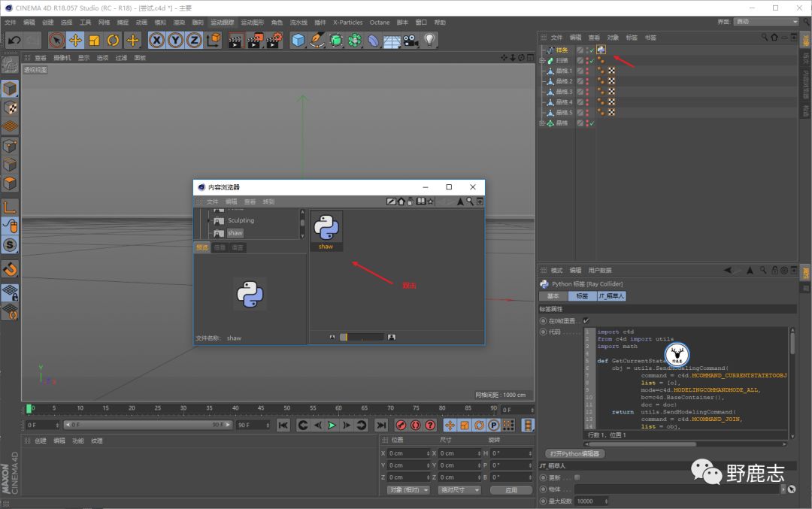Switch to Texture mode in left palette
Screen dimensions: 812x509
pos(10,108)
